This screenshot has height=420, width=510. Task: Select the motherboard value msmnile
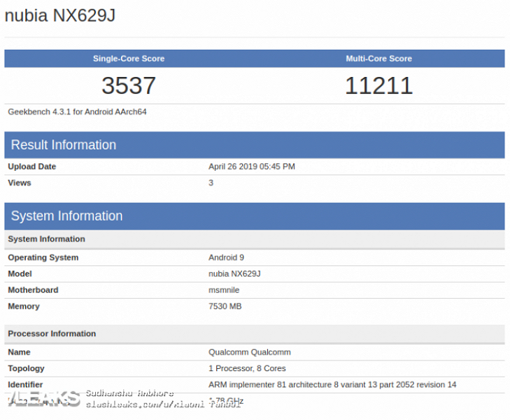(x=224, y=290)
